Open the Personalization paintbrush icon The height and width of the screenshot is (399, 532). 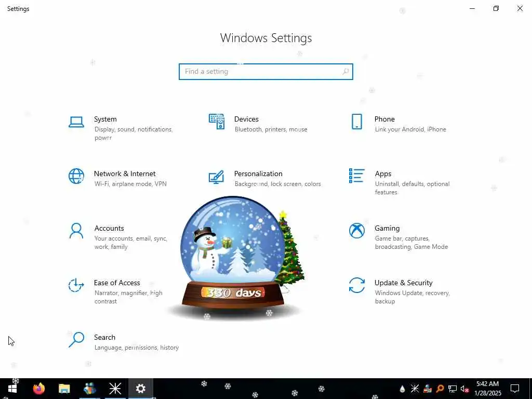pos(217,177)
